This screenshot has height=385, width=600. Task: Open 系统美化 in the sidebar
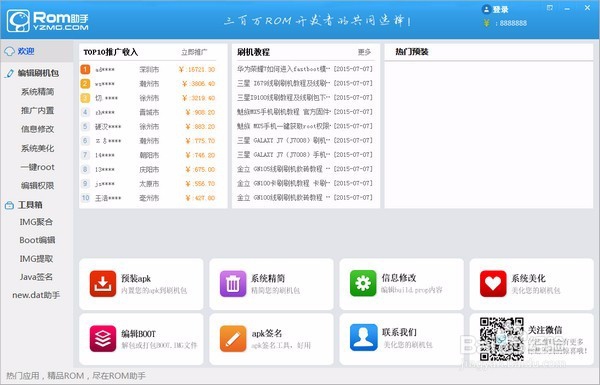(38, 148)
